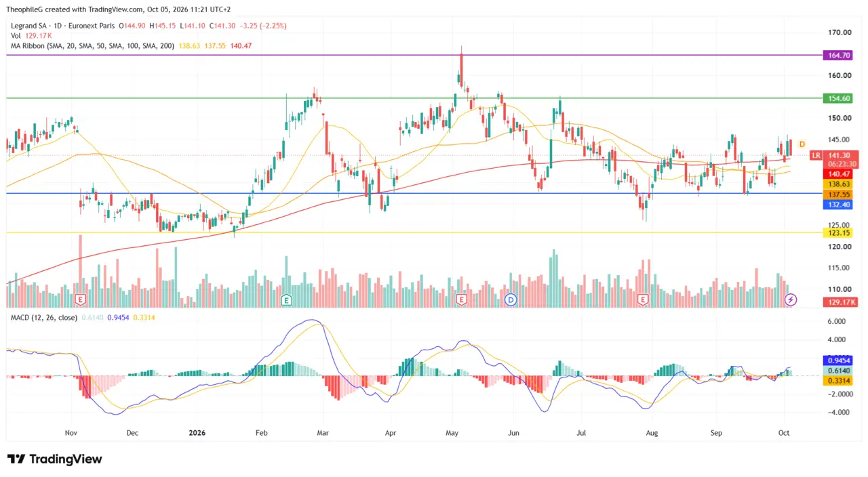
Task: Click the red 141.30 current price label
Action: coord(840,155)
